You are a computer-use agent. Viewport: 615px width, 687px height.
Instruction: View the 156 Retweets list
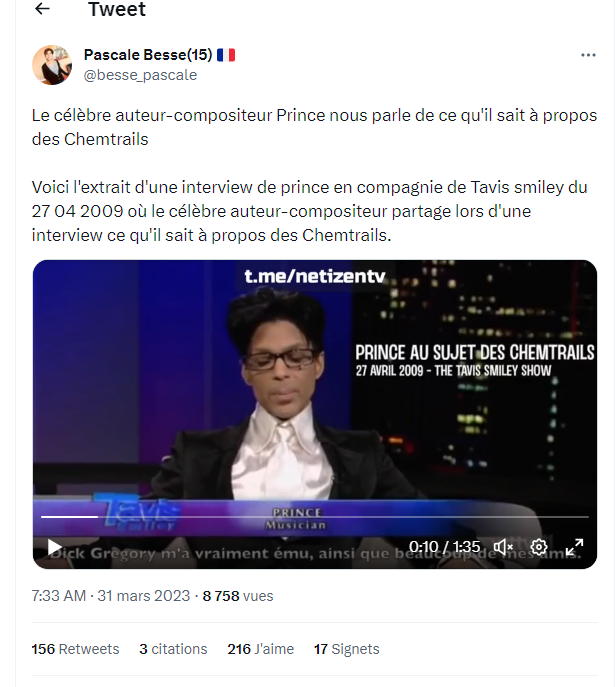tap(75, 649)
